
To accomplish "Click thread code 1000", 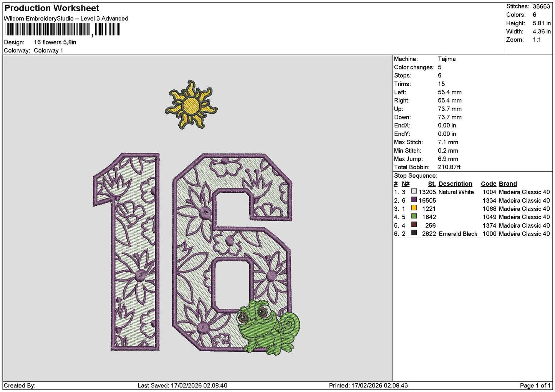I will pos(489,234).
